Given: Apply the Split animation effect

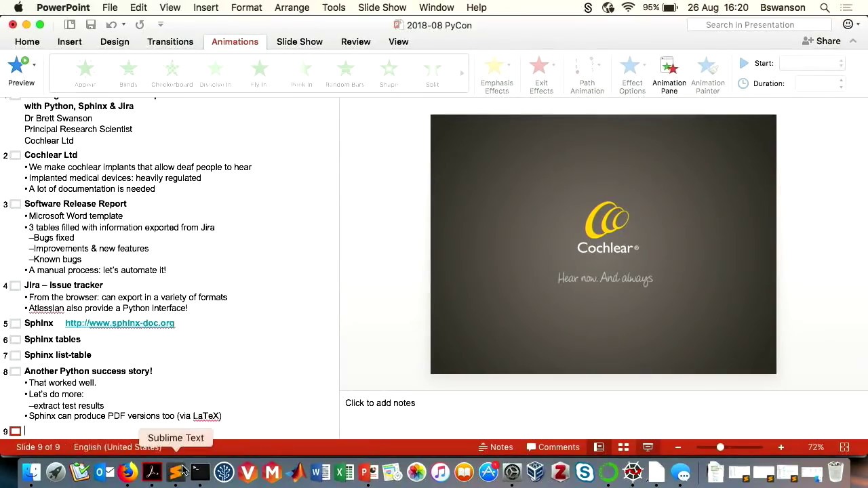Looking at the screenshot, I should click(x=432, y=73).
